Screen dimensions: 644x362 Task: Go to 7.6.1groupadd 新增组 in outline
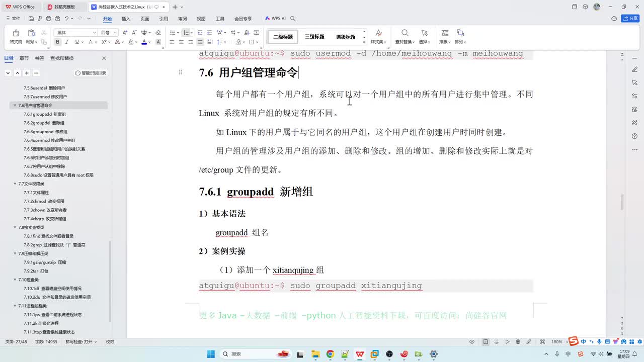click(x=45, y=114)
